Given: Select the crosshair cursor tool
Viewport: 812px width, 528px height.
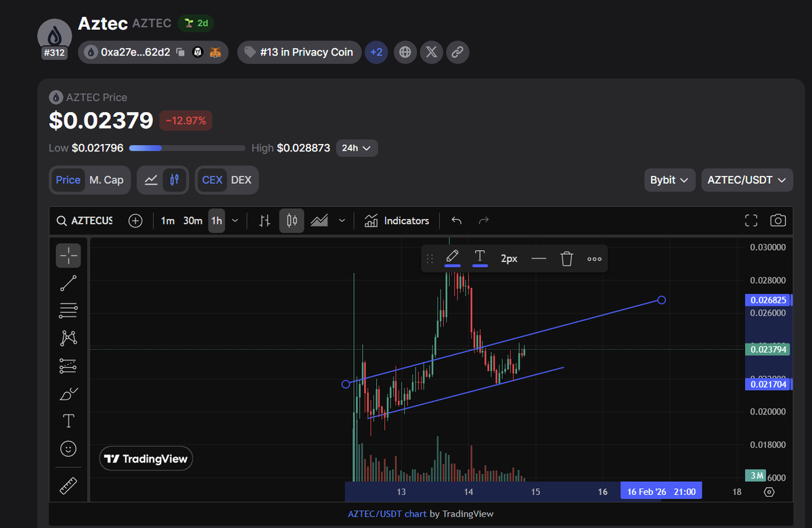Looking at the screenshot, I should click(x=68, y=255).
